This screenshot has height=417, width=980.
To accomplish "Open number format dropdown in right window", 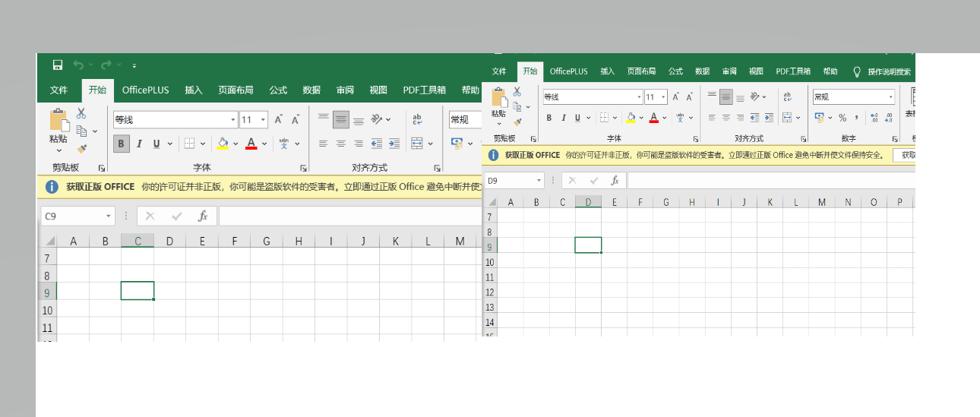I will [x=891, y=97].
